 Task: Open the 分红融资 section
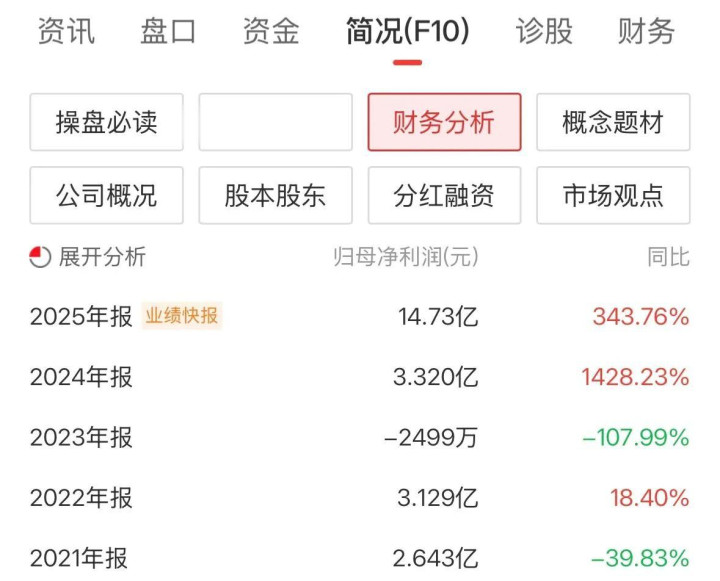point(444,195)
